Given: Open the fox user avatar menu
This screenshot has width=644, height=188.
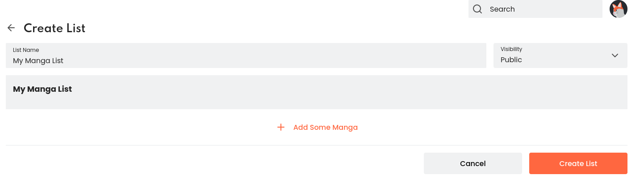Looking at the screenshot, I should [618, 9].
